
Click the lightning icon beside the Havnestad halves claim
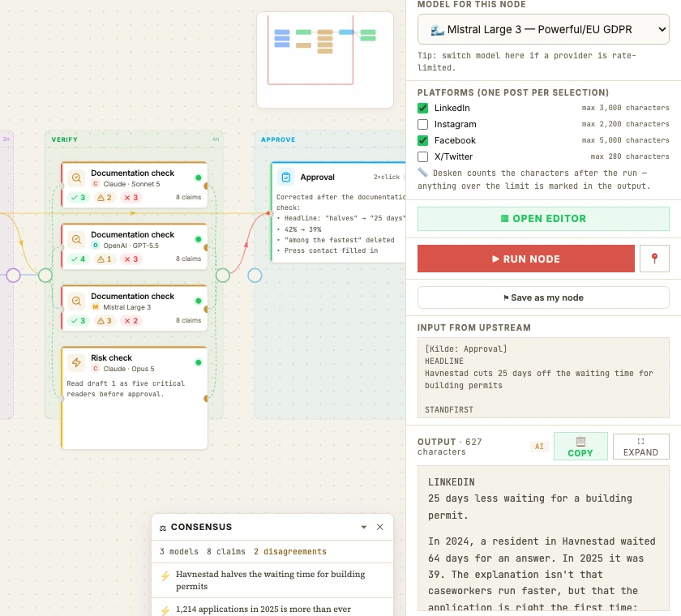coord(165,576)
